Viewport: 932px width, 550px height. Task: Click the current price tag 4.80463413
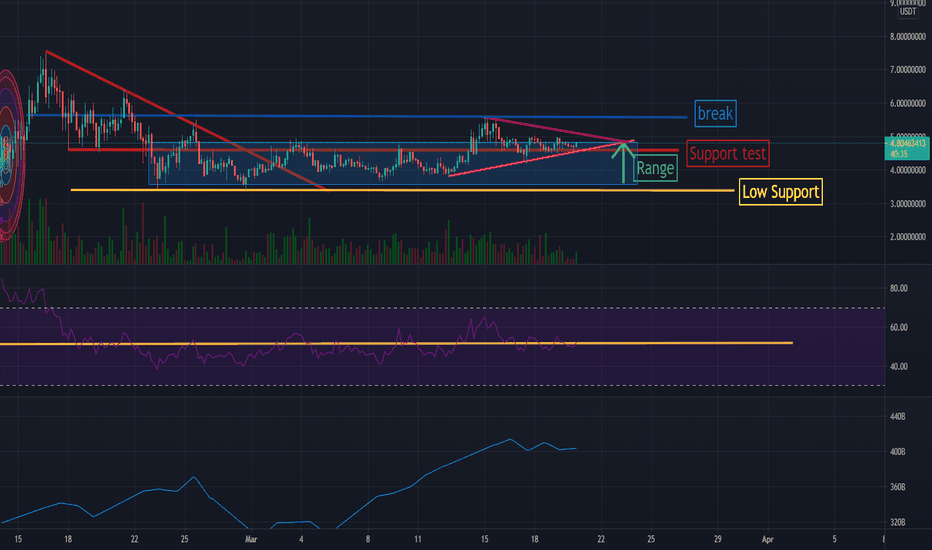(908, 143)
